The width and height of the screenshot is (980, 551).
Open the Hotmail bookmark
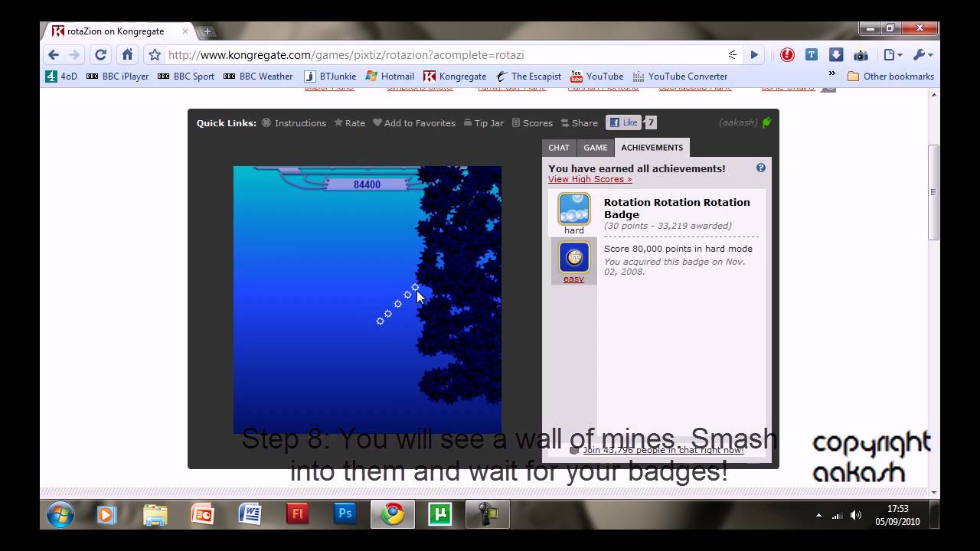[x=390, y=77]
